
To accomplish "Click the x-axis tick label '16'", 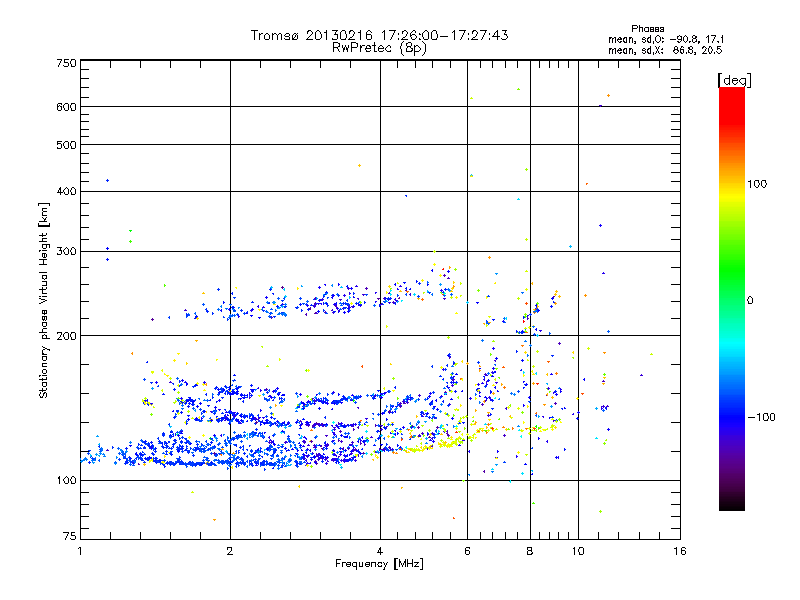I will pyautogui.click(x=680, y=551).
